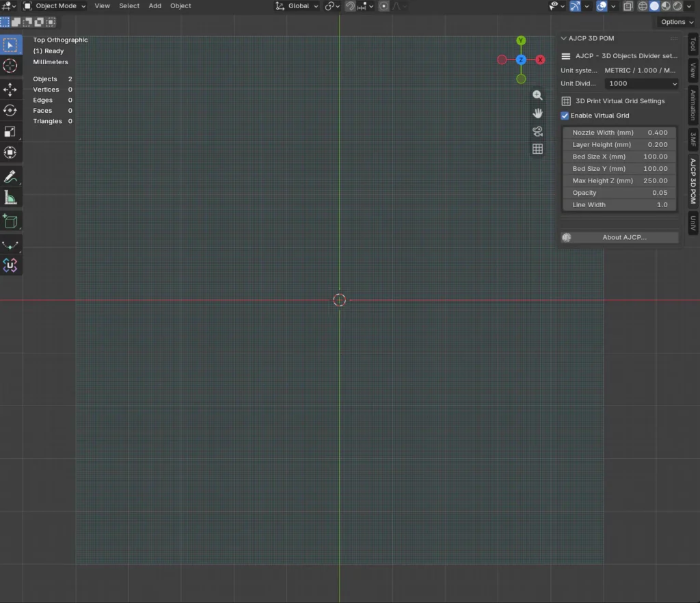The image size is (700, 603).
Task: Click Bed Size X (mm) field
Action: [x=619, y=157]
